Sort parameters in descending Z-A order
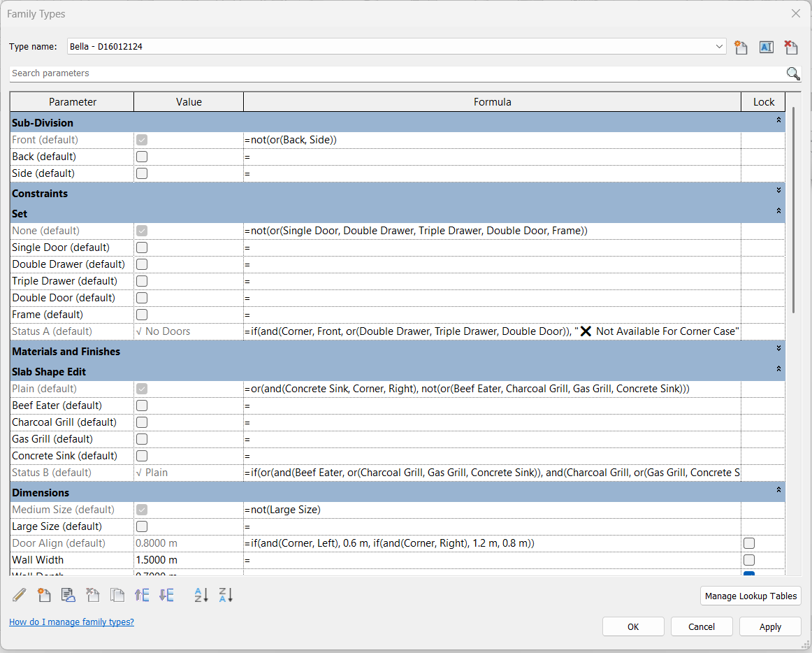Viewport: 812px width, 653px height. coord(226,596)
